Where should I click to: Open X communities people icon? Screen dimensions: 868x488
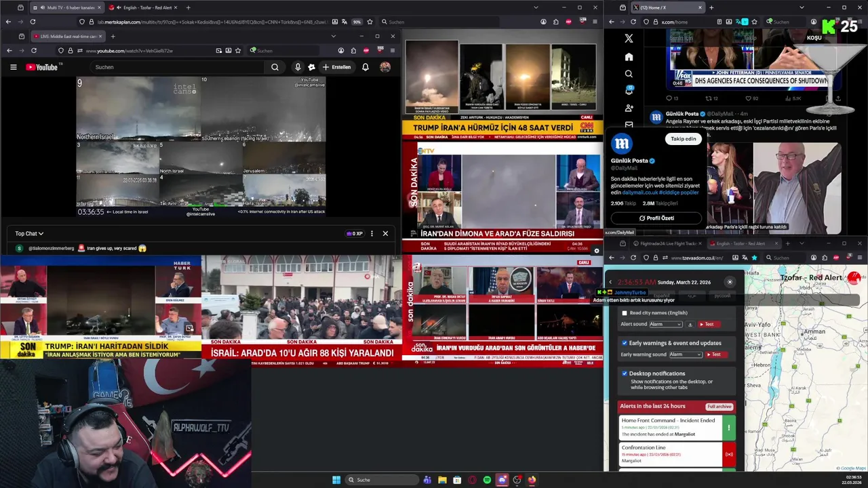629,108
